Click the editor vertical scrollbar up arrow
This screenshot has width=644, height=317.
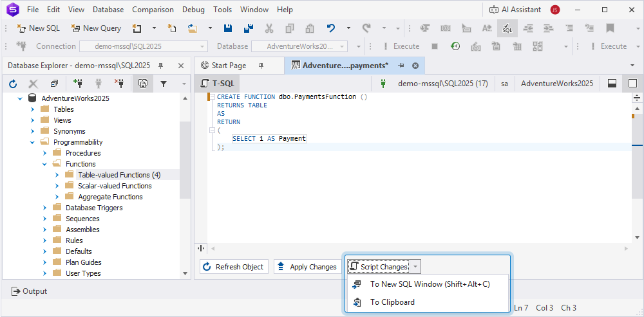(638, 108)
